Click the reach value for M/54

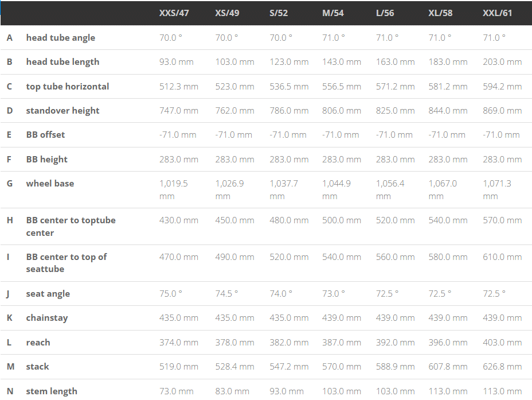(341, 342)
